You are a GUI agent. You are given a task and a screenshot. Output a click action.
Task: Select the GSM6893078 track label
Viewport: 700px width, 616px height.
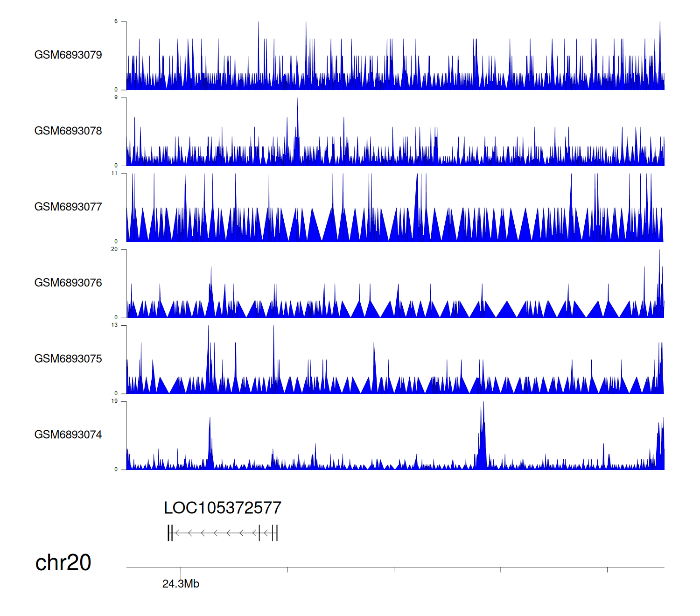pyautogui.click(x=68, y=131)
